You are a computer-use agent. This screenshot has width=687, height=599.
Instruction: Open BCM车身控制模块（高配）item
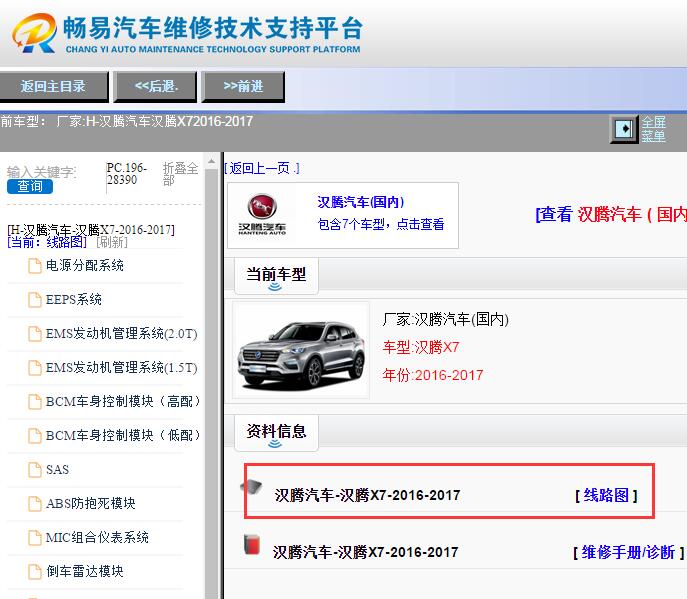click(123, 401)
